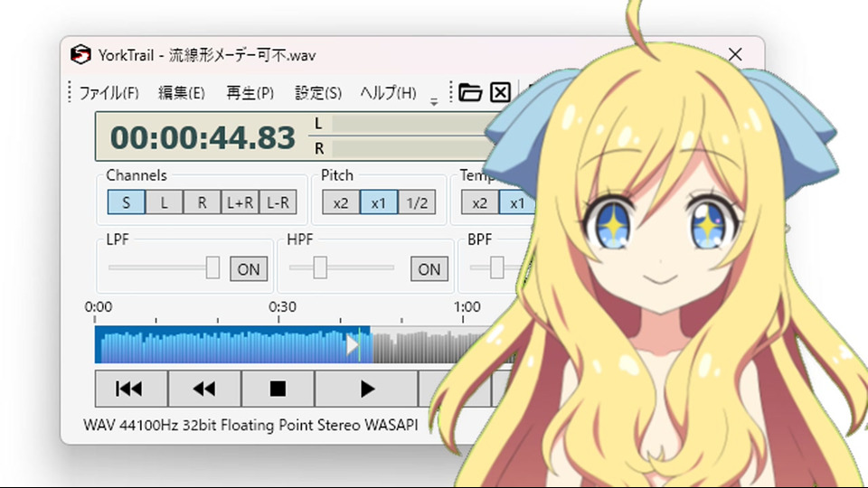The image size is (868, 488).
Task: Click the stop button
Action: 278,389
